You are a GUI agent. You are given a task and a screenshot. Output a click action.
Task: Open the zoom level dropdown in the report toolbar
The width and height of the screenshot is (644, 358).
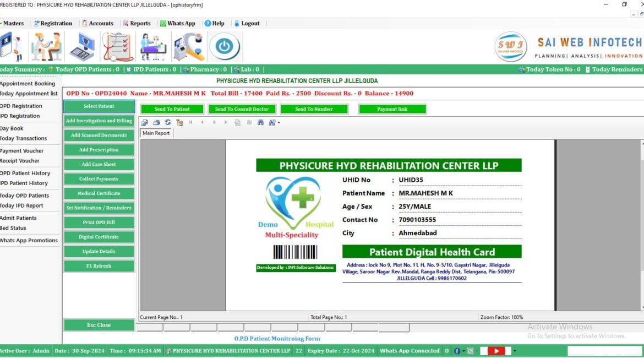coord(279,122)
